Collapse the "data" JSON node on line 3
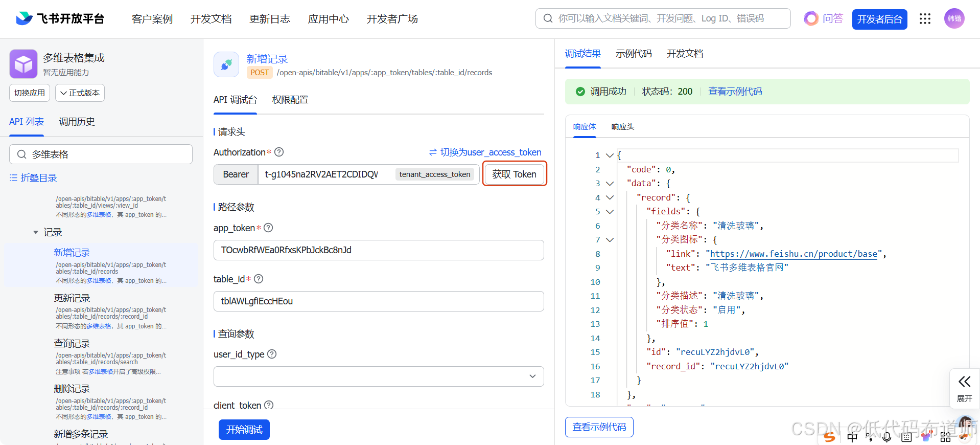The height and width of the screenshot is (445, 980). pos(610,183)
